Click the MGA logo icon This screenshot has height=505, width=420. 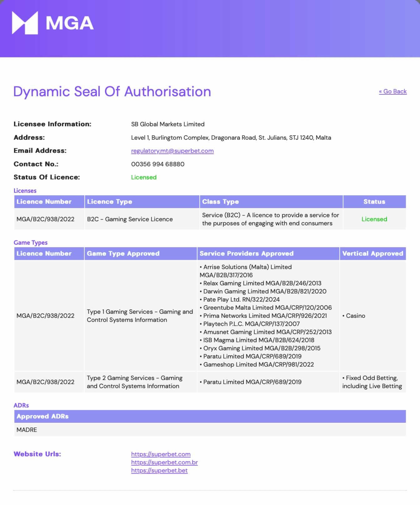pos(25,23)
